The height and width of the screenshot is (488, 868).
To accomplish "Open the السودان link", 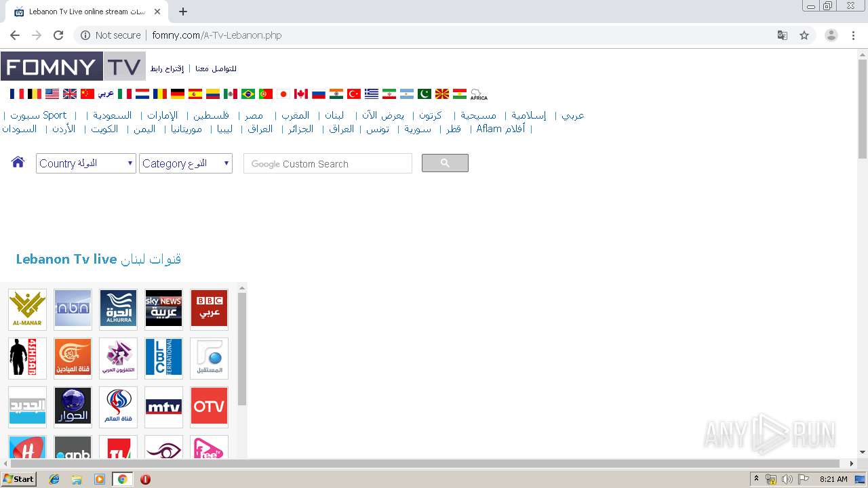I will click(x=20, y=129).
